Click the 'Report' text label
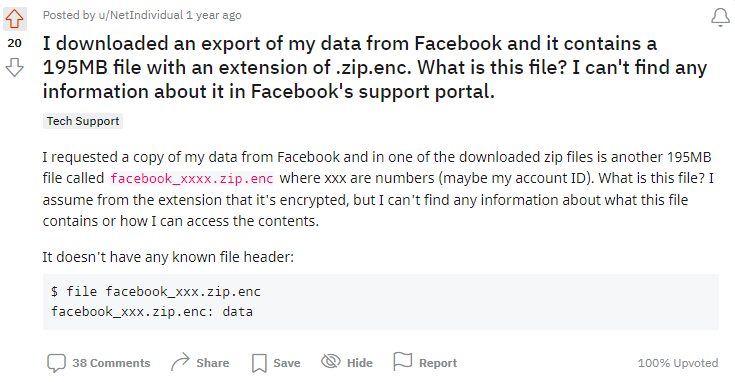The width and height of the screenshot is (735, 382). coord(438,363)
